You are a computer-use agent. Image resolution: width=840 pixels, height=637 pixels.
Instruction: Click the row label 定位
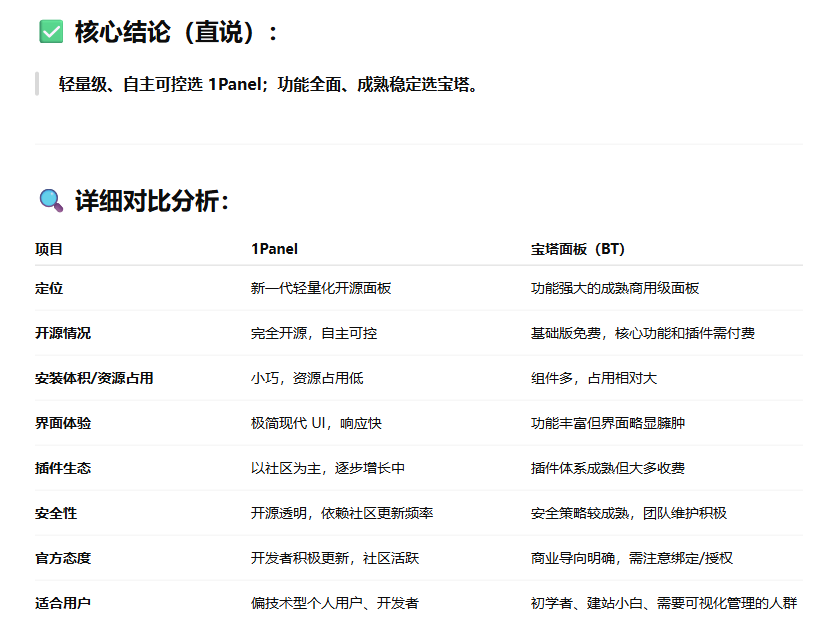coord(49,288)
